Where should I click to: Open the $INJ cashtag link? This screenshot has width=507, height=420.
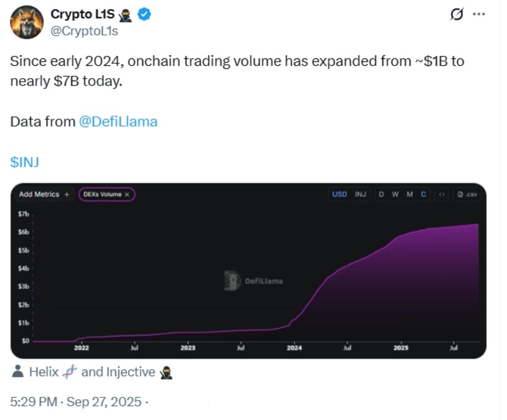pyautogui.click(x=25, y=162)
